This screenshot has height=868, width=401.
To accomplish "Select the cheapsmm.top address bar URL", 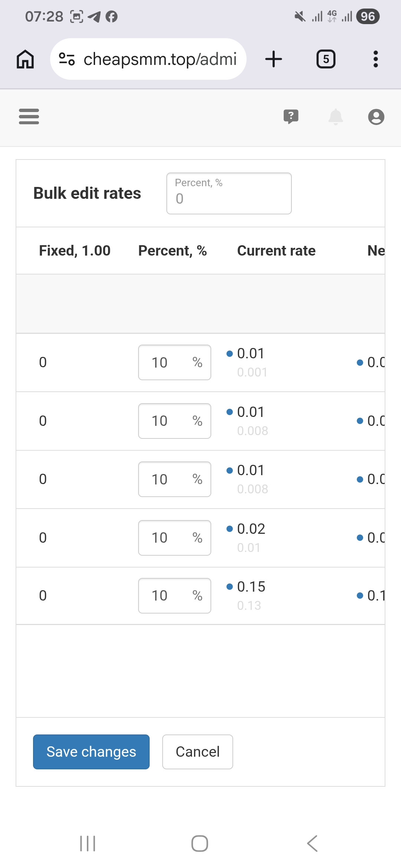I will tap(160, 59).
